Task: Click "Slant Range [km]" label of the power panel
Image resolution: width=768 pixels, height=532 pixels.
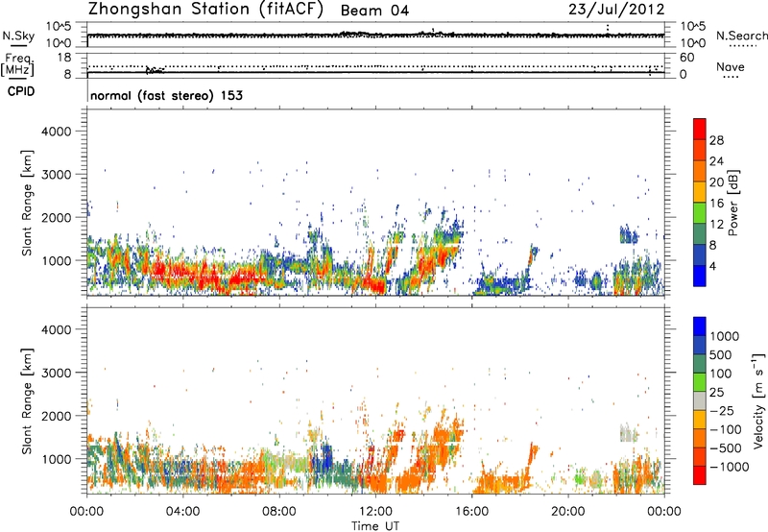Action: point(27,203)
